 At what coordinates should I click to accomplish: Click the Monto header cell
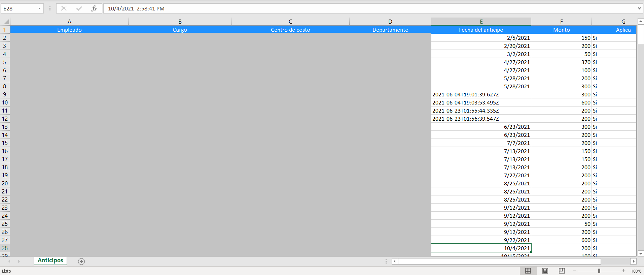(561, 30)
